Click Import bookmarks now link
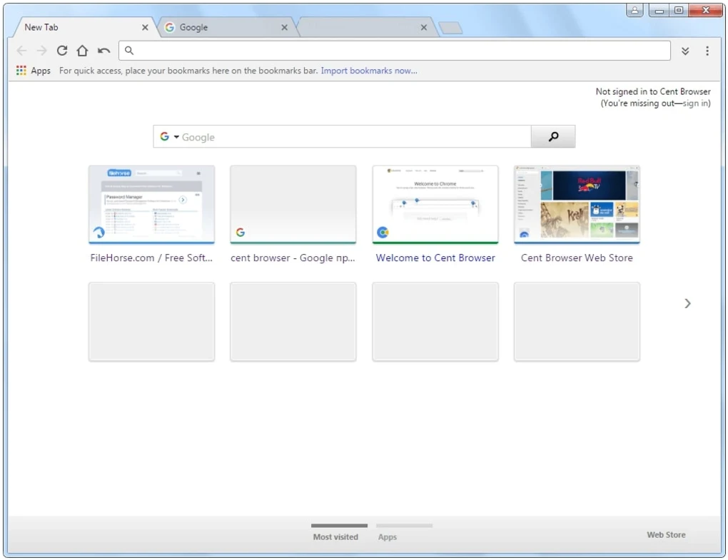 coord(369,71)
